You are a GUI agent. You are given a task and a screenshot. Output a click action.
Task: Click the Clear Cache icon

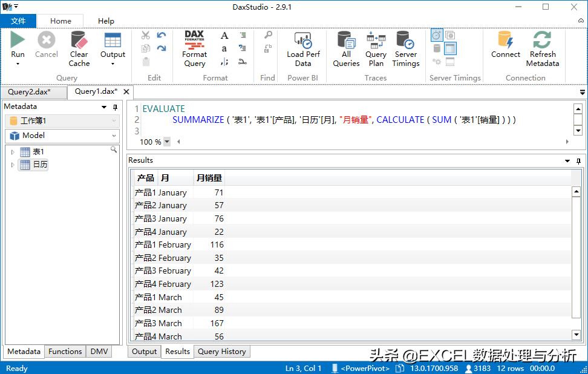tap(79, 40)
